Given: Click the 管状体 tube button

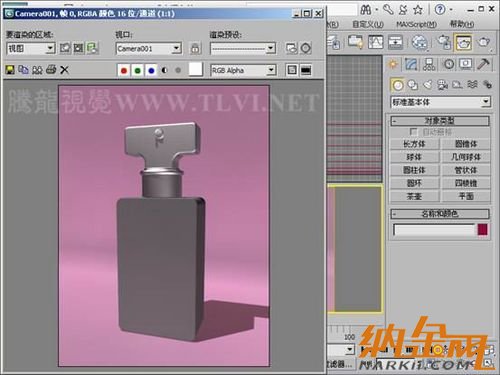Looking at the screenshot, I should [466, 170].
